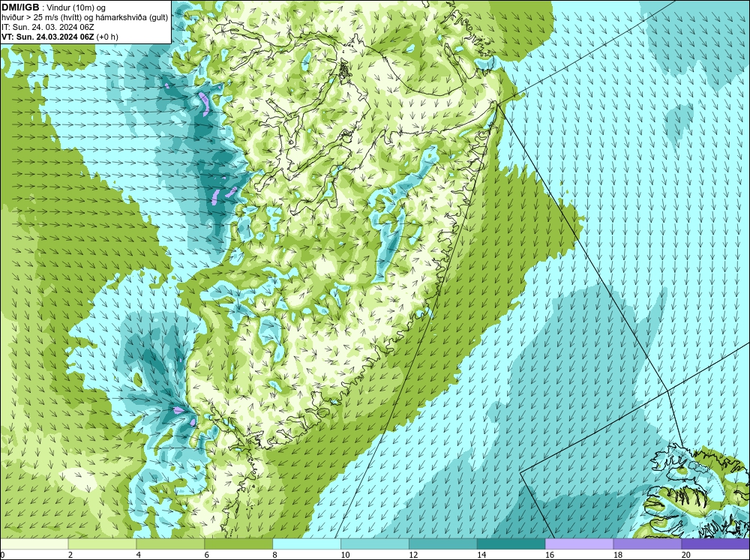
Task: Click the 2–4 m/s light green swatch
Action: coord(102,544)
